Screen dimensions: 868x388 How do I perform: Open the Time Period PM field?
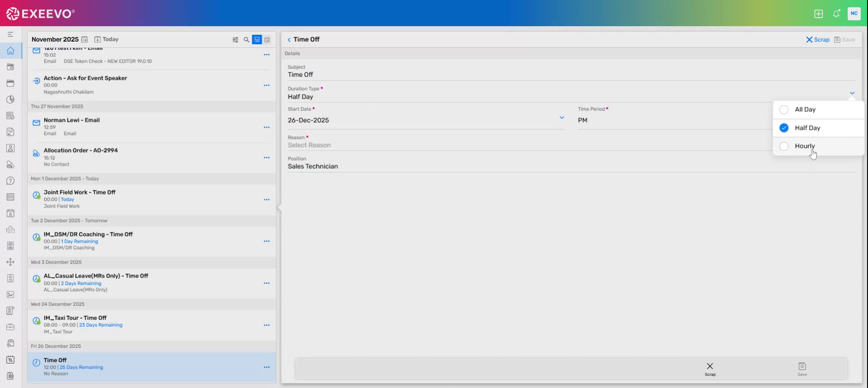[675, 120]
